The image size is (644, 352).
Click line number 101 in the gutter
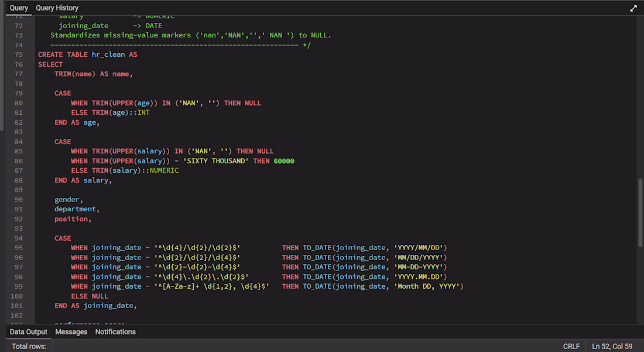pos(17,306)
